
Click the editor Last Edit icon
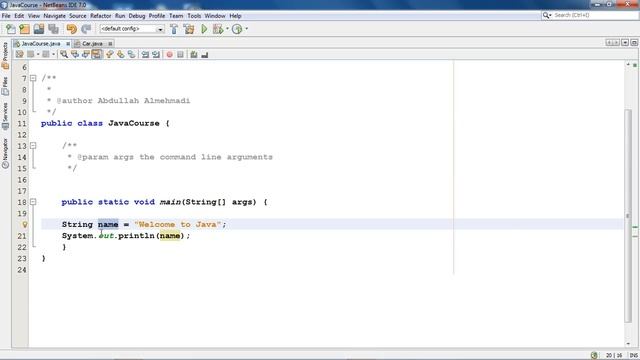point(19,54)
